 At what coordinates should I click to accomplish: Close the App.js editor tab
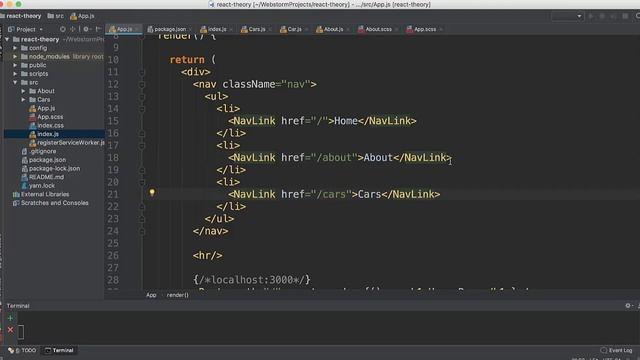point(137,29)
